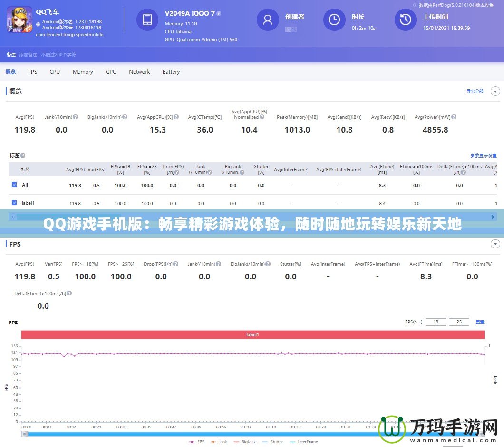This screenshot has width=504, height=447.
Task: Click overview Avg(FPS) value 119.8
Action: tap(25, 130)
